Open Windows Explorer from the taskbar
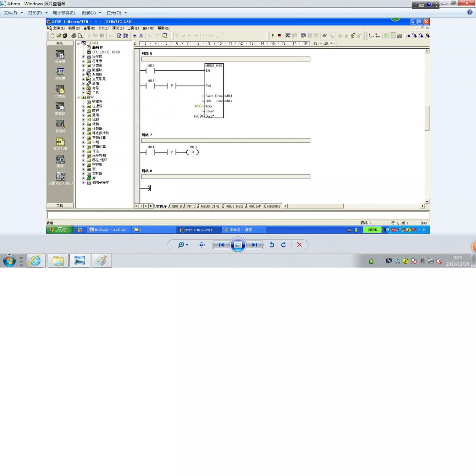 [x=58, y=261]
